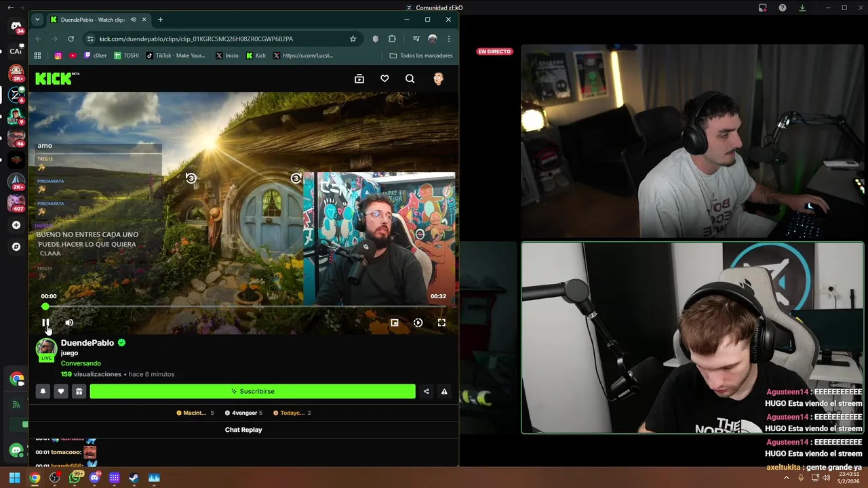Screen dimensions: 868x488
Task: Open the Todos los marcadores folder
Action: 421,56
